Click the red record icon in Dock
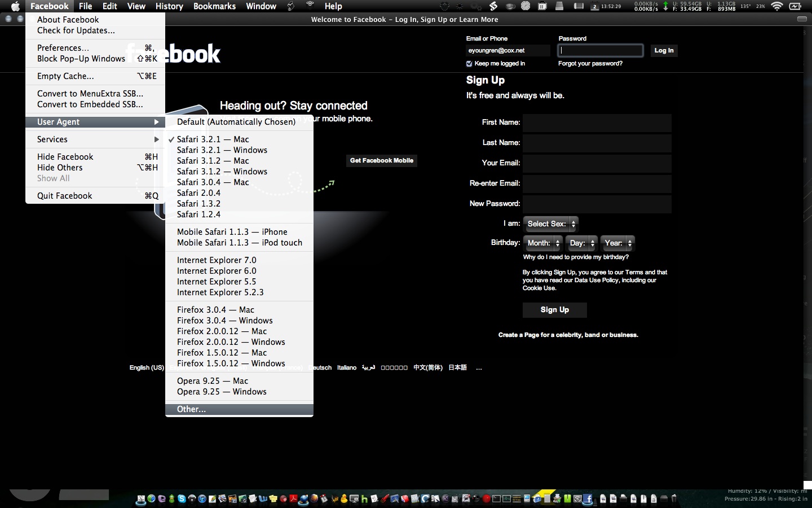The image size is (812, 508). (486, 499)
